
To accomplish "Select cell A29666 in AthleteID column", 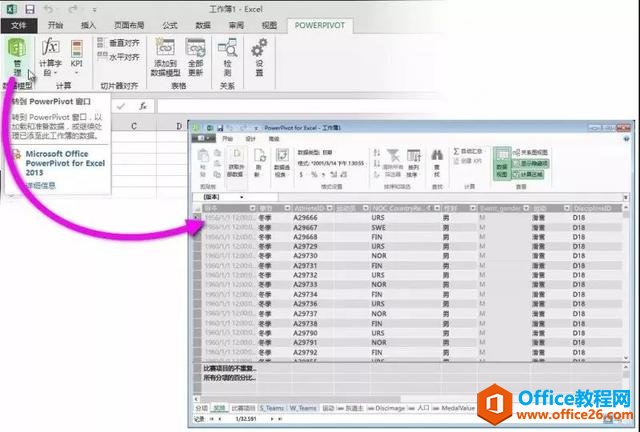I will click(x=305, y=218).
